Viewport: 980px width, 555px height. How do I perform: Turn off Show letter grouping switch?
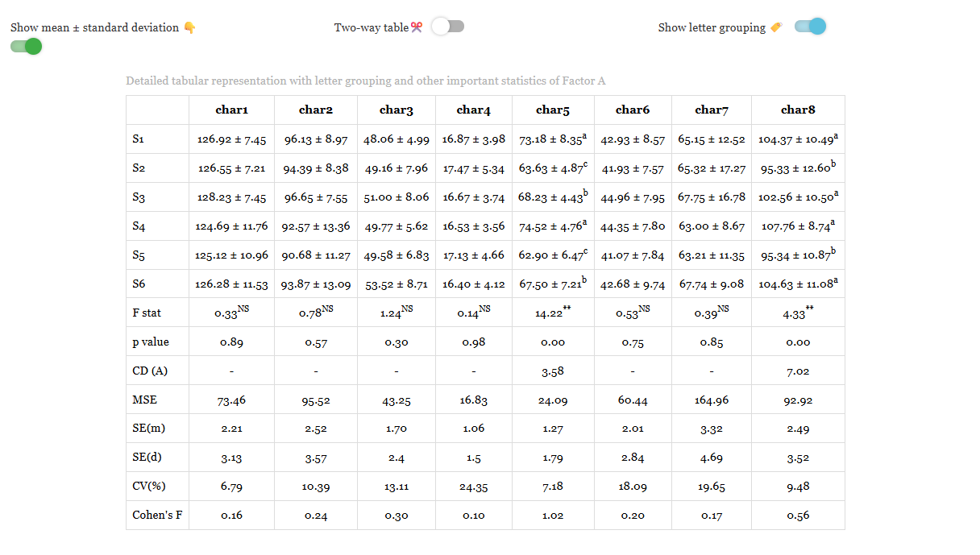pyautogui.click(x=810, y=27)
